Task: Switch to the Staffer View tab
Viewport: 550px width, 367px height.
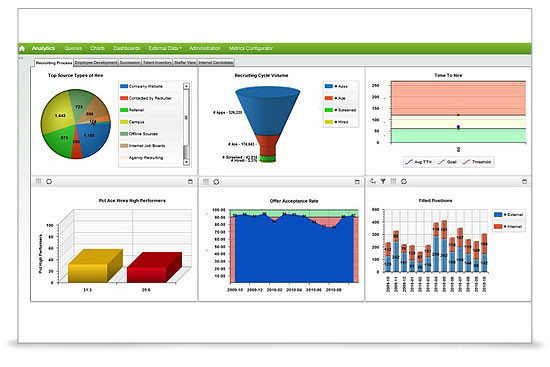Action: [x=185, y=62]
